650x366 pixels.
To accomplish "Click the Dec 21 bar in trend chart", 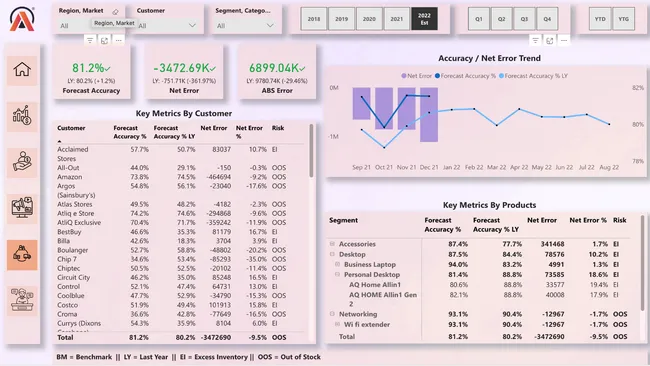I will [x=429, y=114].
